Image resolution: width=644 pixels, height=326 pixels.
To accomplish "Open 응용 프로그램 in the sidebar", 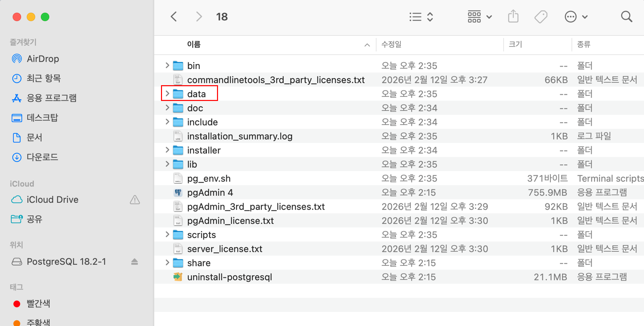I will (51, 98).
